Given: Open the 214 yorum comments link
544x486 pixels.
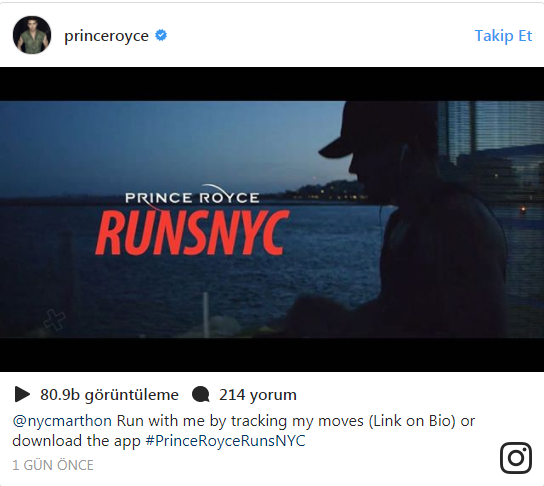Looking at the screenshot, I should 258,395.
